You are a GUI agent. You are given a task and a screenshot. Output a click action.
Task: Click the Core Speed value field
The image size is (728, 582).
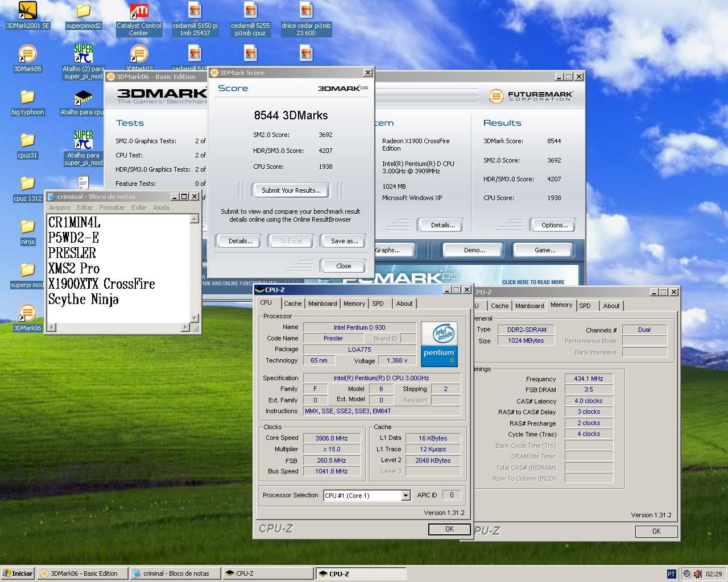[x=331, y=438]
